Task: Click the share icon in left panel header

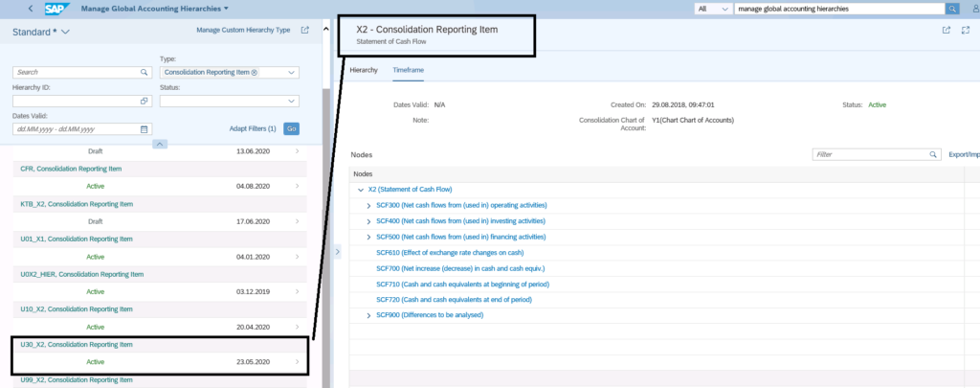Action: point(305,31)
